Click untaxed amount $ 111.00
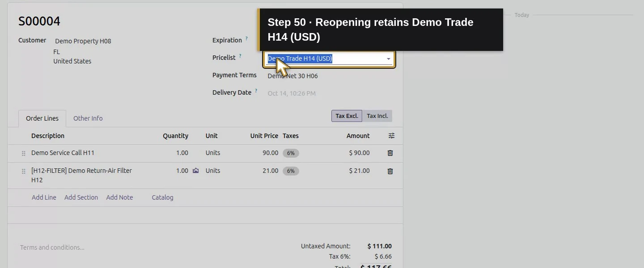This screenshot has width=644, height=268. coord(379,246)
